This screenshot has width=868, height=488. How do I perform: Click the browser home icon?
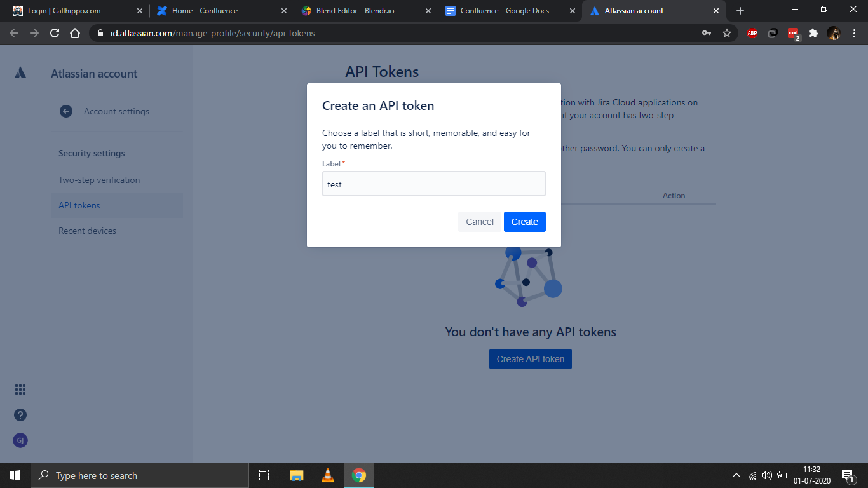tap(75, 33)
